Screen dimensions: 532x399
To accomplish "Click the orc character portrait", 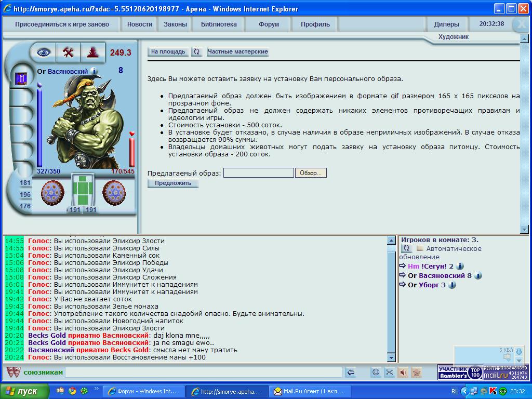I will [x=86, y=122].
